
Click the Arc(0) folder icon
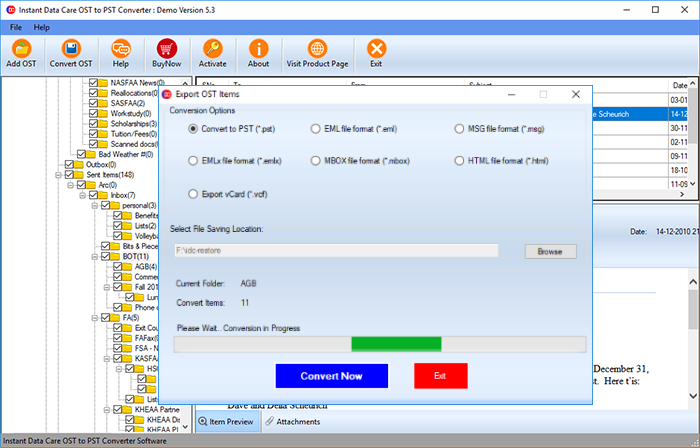92,185
